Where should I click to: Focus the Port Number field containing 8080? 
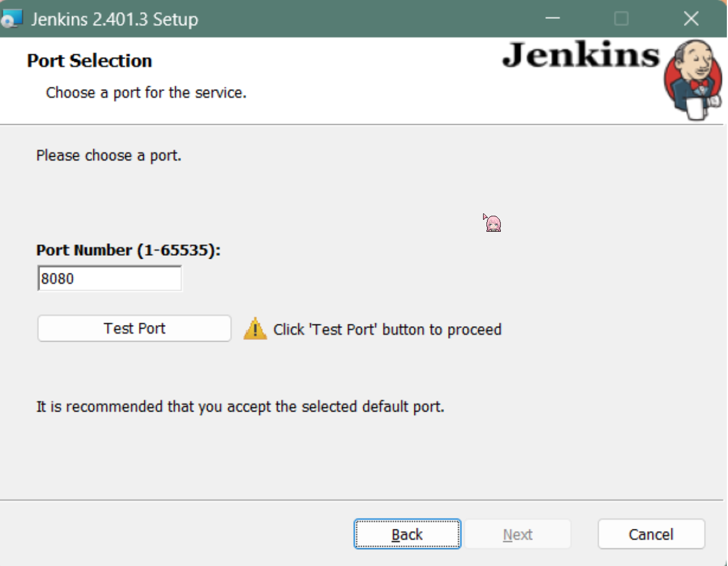coord(109,279)
